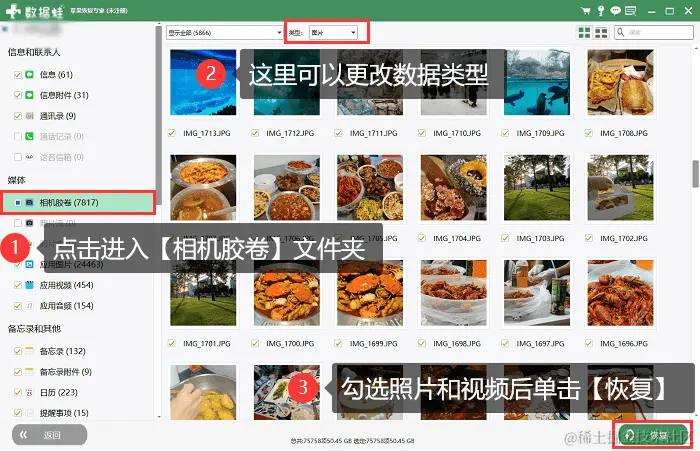This screenshot has width=700, height=451.
Task: Click the 信息附件 message icon
Action: pos(29,95)
